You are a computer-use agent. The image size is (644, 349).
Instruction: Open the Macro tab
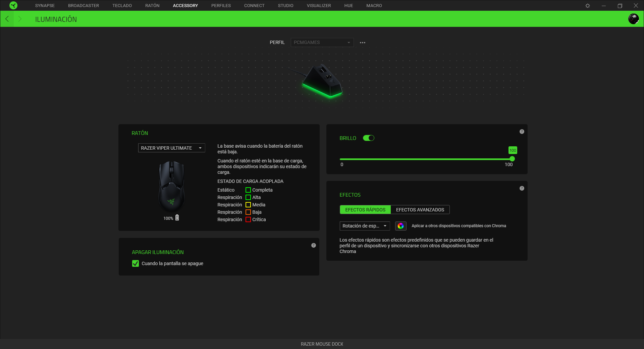374,6
